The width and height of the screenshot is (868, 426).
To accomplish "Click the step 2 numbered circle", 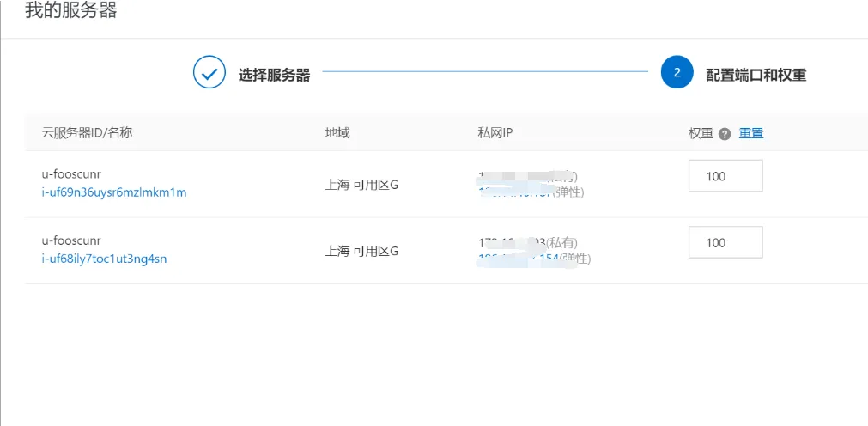I will point(677,72).
